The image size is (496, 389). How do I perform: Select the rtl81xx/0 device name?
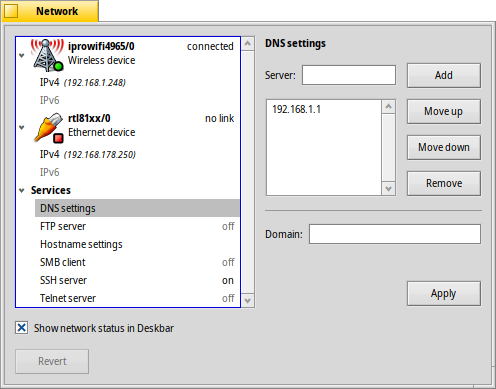(89, 118)
